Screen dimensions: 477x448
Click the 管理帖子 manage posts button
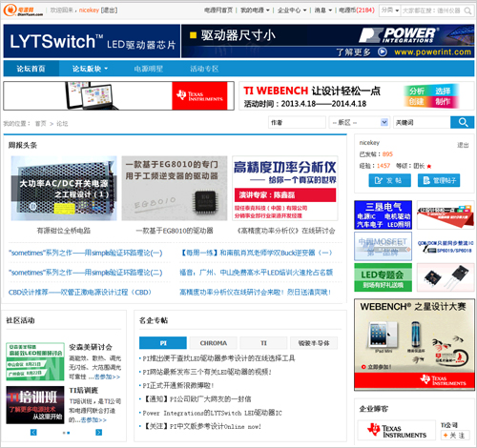point(439,180)
